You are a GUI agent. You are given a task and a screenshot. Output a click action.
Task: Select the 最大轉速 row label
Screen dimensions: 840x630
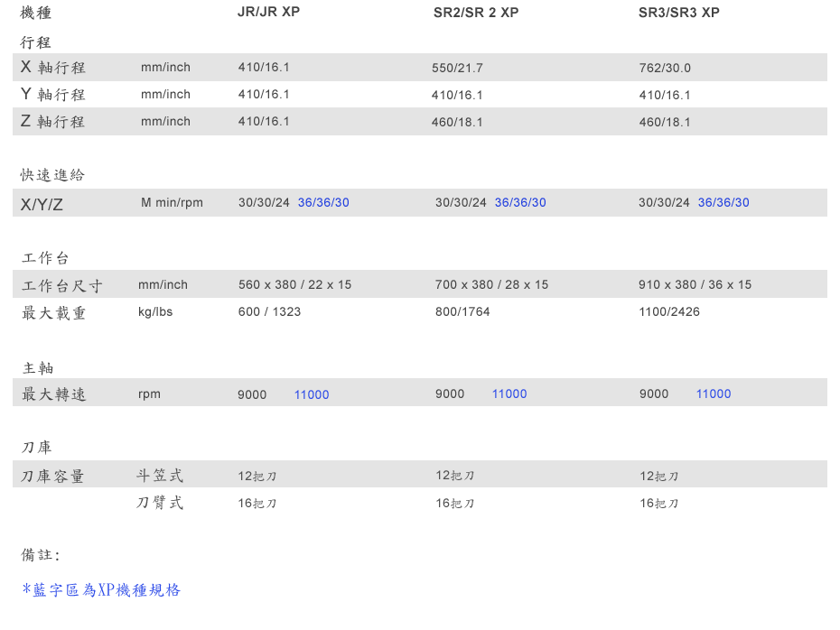click(x=53, y=394)
